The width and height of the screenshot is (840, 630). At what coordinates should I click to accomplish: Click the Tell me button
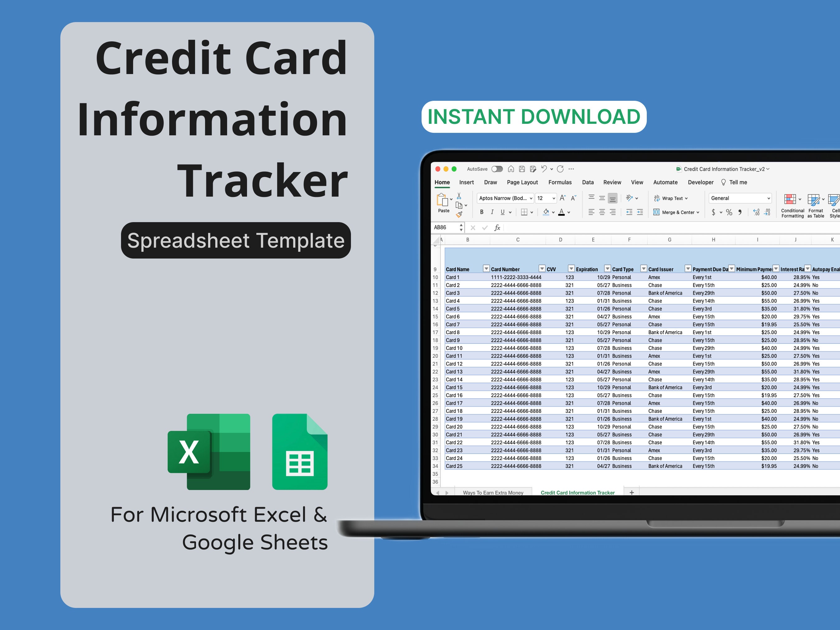coord(738,182)
